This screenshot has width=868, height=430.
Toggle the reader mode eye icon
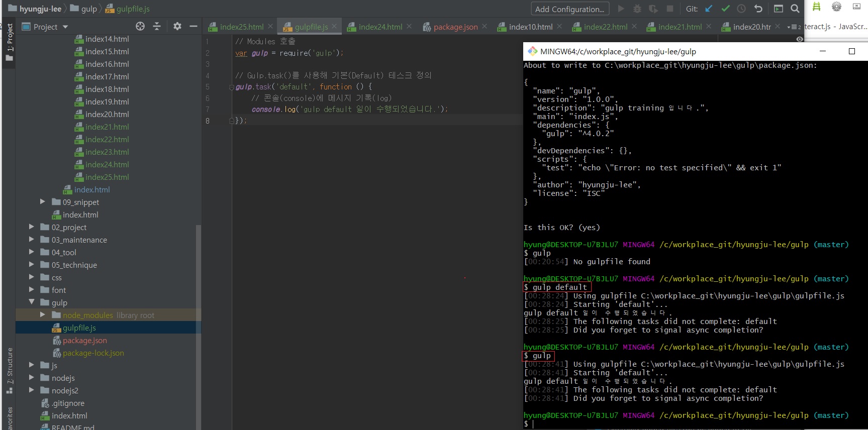[x=800, y=39]
